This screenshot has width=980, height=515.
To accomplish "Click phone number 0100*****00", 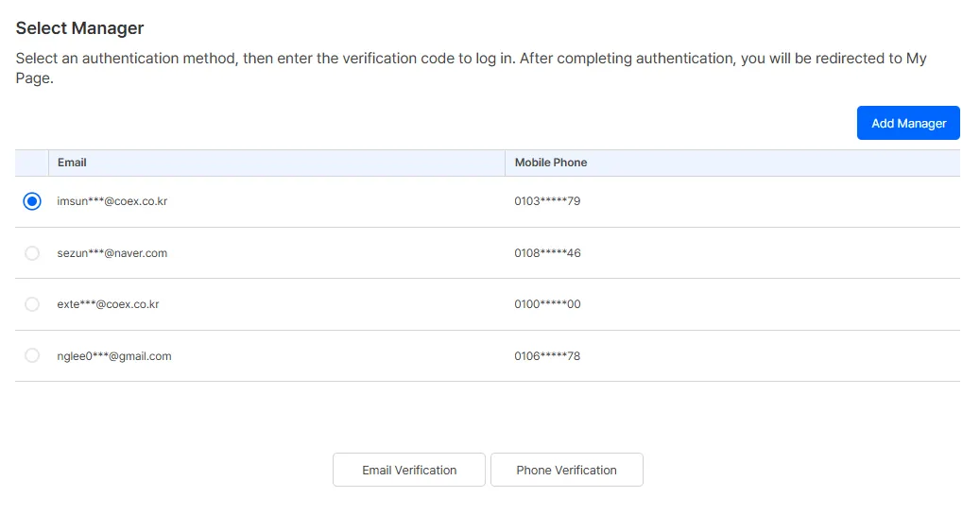I will pos(547,304).
